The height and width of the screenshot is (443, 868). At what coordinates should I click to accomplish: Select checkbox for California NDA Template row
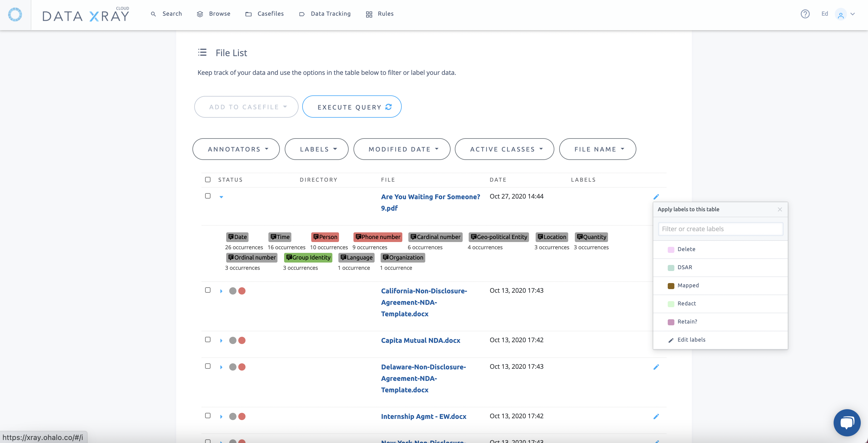pos(208,290)
